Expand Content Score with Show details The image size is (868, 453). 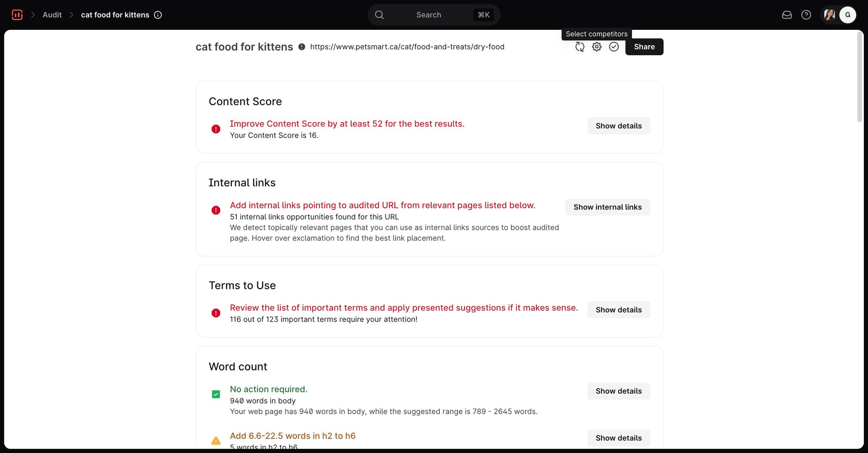(618, 126)
